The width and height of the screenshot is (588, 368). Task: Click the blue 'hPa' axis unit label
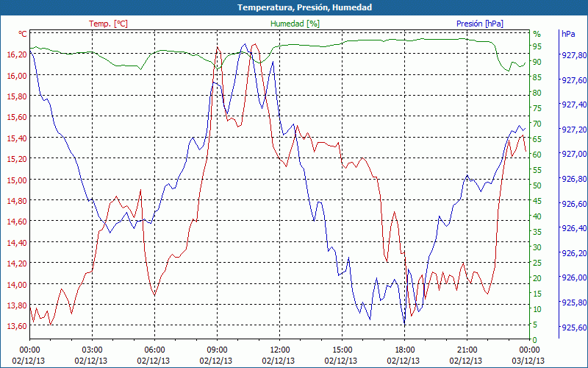tap(568, 34)
